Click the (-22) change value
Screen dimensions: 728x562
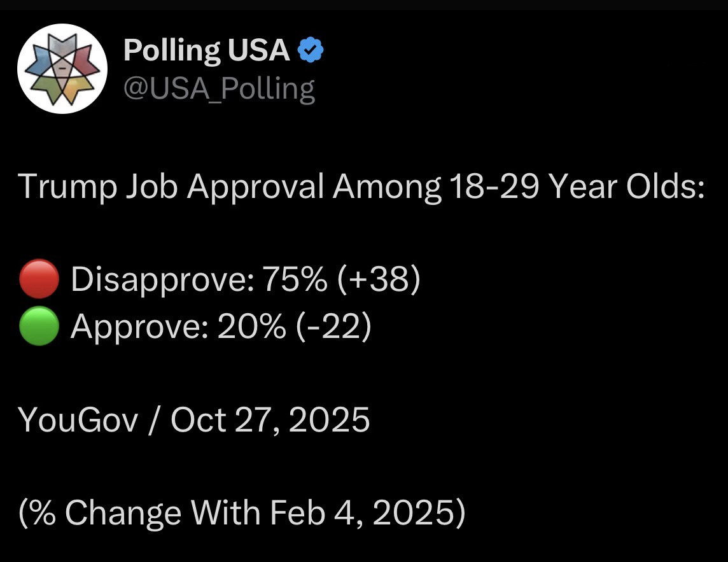pos(334,328)
